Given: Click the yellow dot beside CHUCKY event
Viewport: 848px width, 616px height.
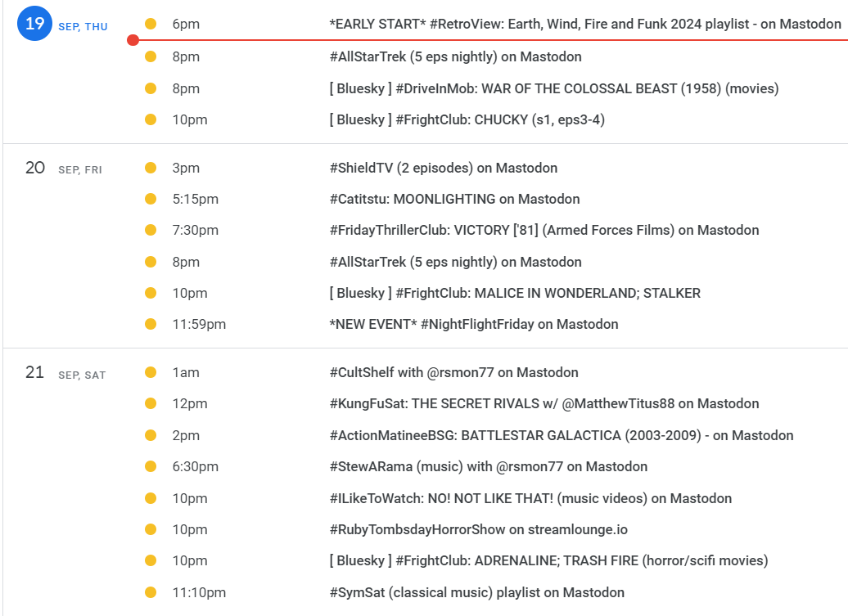Looking at the screenshot, I should (151, 120).
